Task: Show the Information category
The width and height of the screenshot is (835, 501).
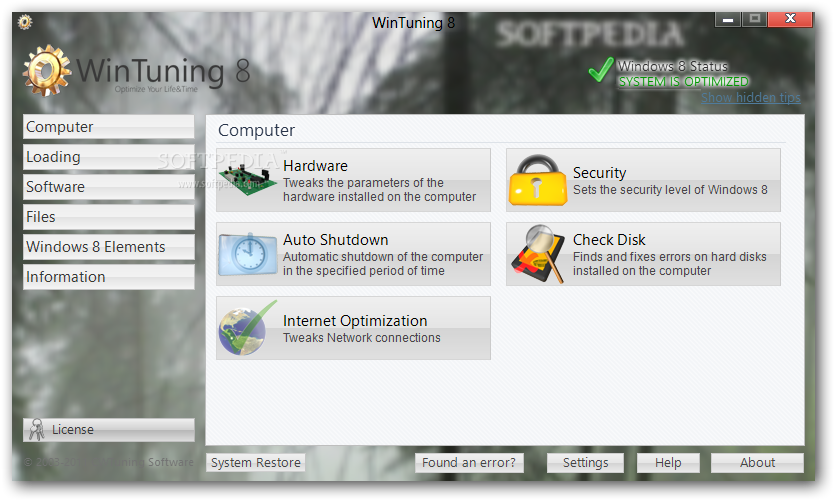Action: 109,277
